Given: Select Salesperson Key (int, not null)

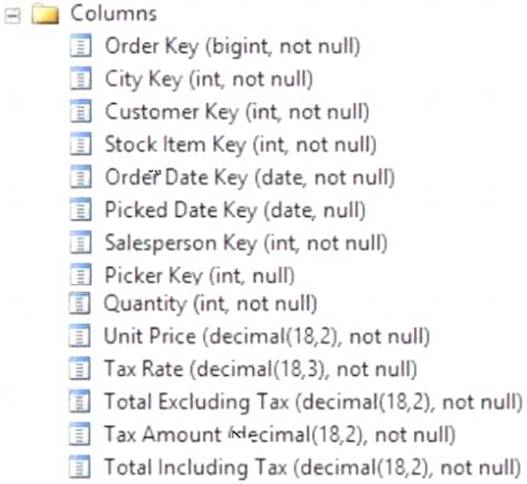Looking at the screenshot, I should click(x=246, y=243).
